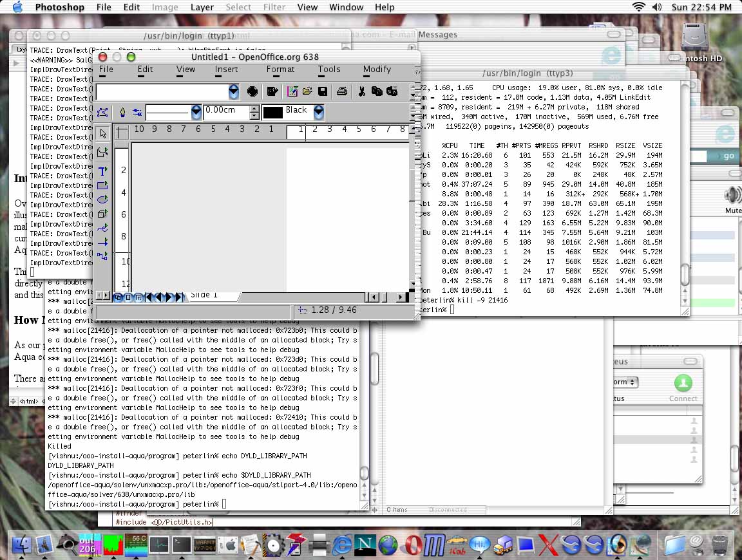Screen dimensions: 742x560
Task: Increase line width with the up stepper
Action: 254,109
